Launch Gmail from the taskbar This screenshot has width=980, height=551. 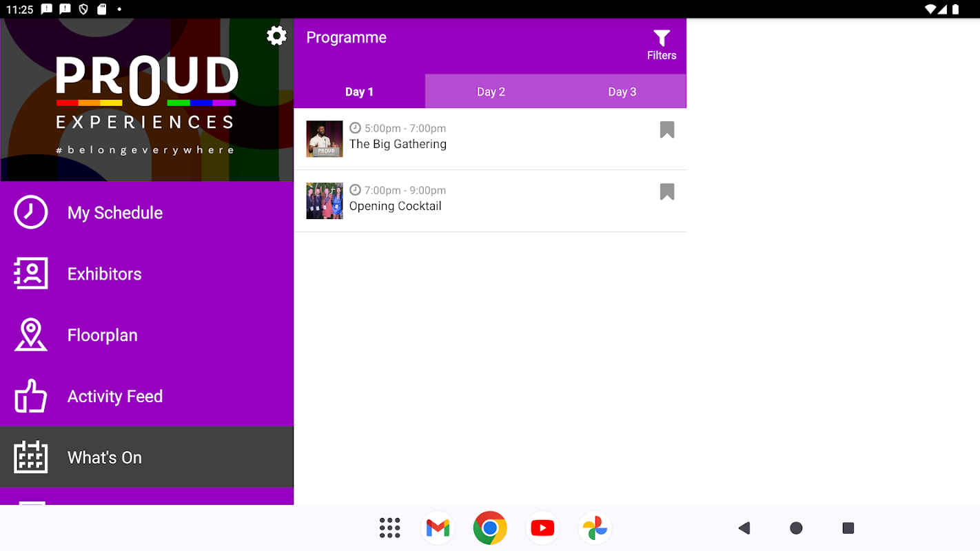(x=438, y=528)
